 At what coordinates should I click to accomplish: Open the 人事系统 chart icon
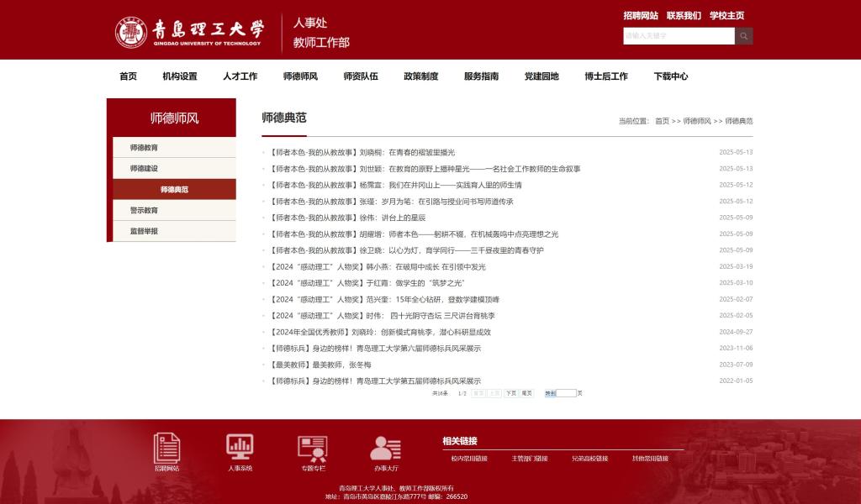240,452
